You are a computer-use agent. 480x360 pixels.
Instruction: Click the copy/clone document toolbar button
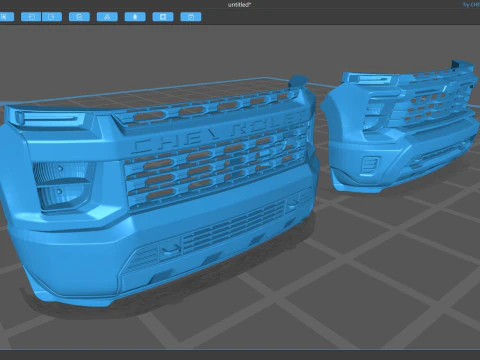click(x=79, y=17)
